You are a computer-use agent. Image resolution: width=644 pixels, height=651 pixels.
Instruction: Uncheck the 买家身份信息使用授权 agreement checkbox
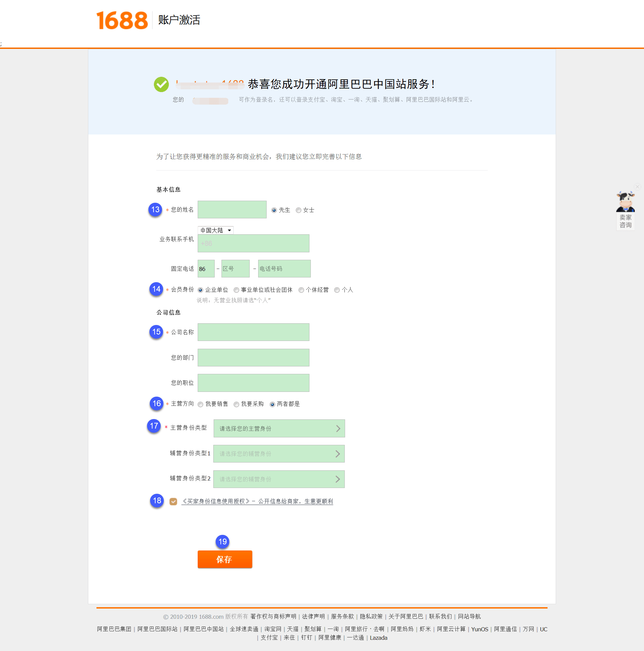(x=174, y=501)
